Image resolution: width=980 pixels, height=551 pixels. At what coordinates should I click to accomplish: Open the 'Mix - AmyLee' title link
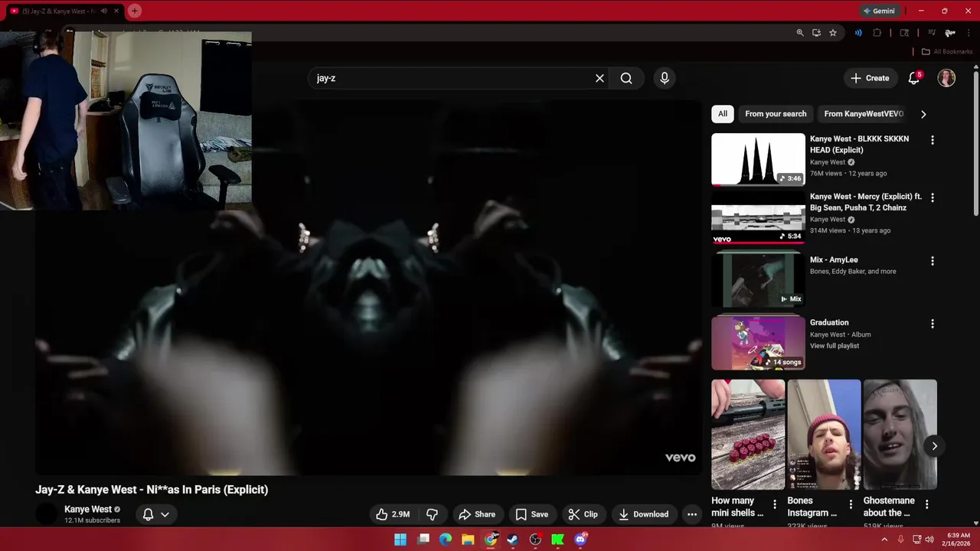[x=834, y=260]
